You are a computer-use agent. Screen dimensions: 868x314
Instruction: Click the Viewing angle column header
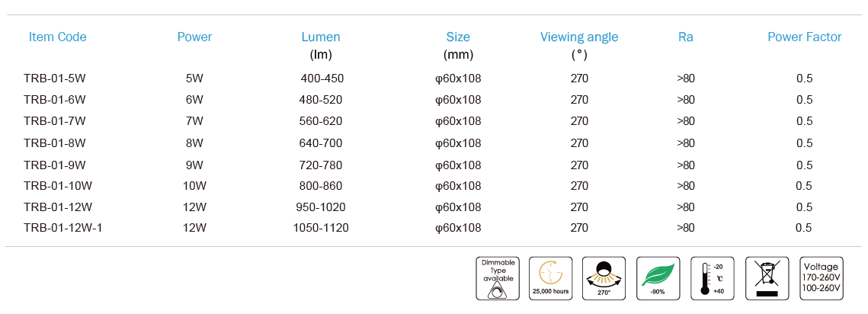[x=579, y=37]
